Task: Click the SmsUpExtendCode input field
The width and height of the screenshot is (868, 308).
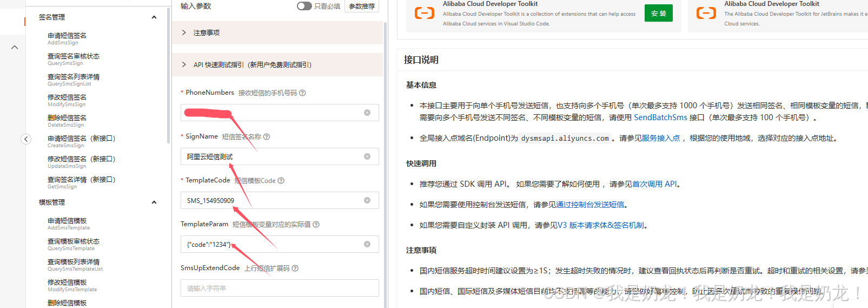Action: [x=280, y=288]
